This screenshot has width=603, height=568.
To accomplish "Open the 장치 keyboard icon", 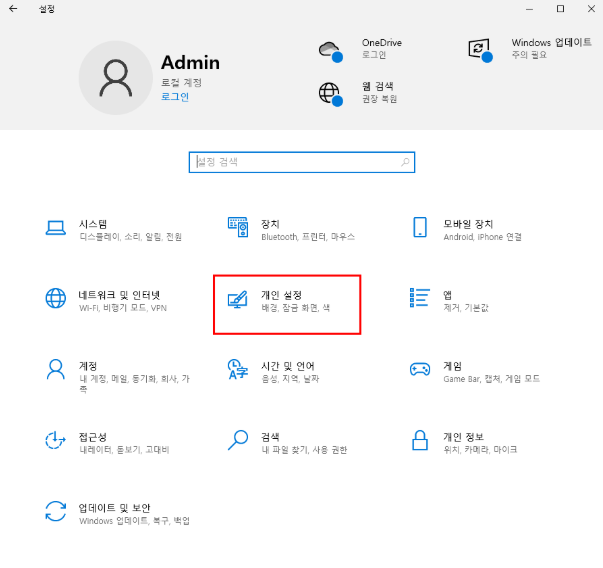I will pos(238,229).
